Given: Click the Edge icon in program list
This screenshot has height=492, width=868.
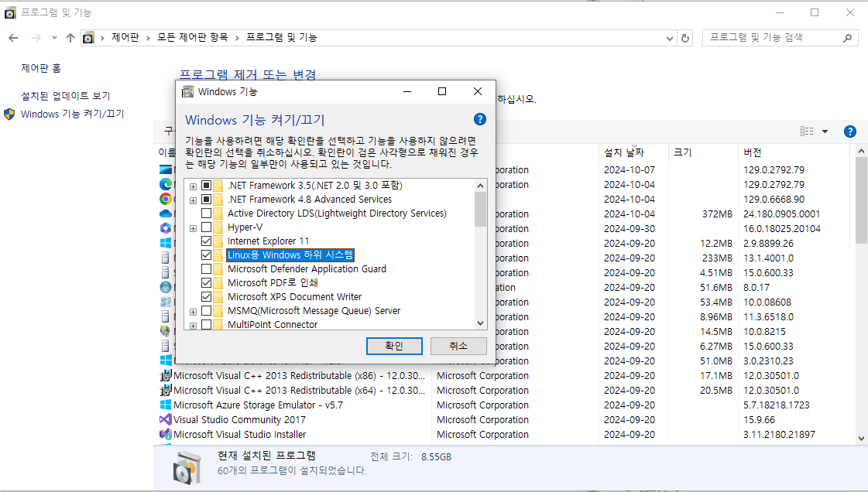Looking at the screenshot, I should coord(165,184).
